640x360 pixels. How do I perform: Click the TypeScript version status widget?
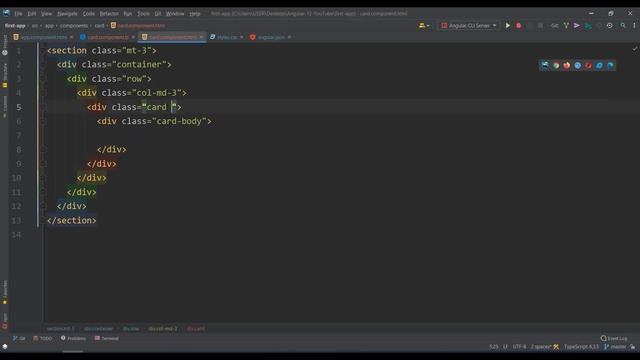tap(582, 347)
